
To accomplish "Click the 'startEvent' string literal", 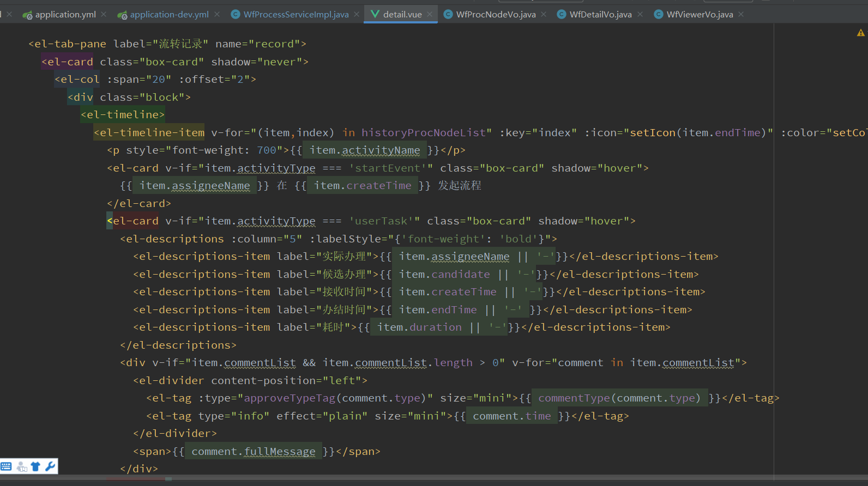I will point(388,168).
